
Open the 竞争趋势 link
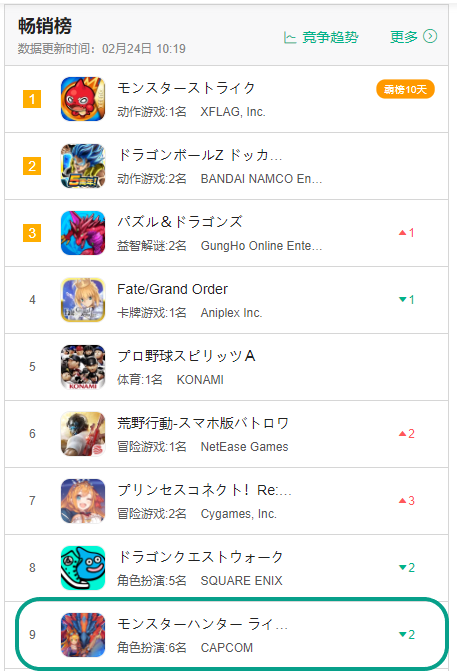[x=330, y=37]
